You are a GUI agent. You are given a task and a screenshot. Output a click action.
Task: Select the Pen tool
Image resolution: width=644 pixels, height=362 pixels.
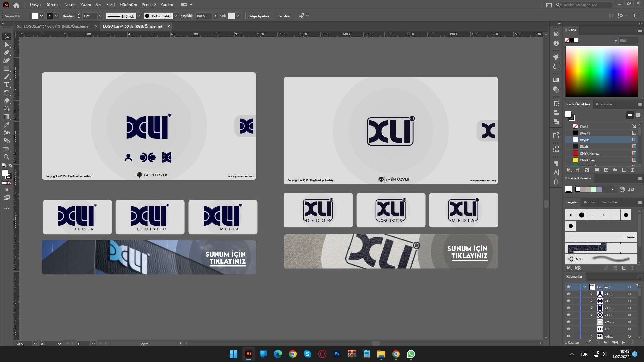click(x=7, y=52)
